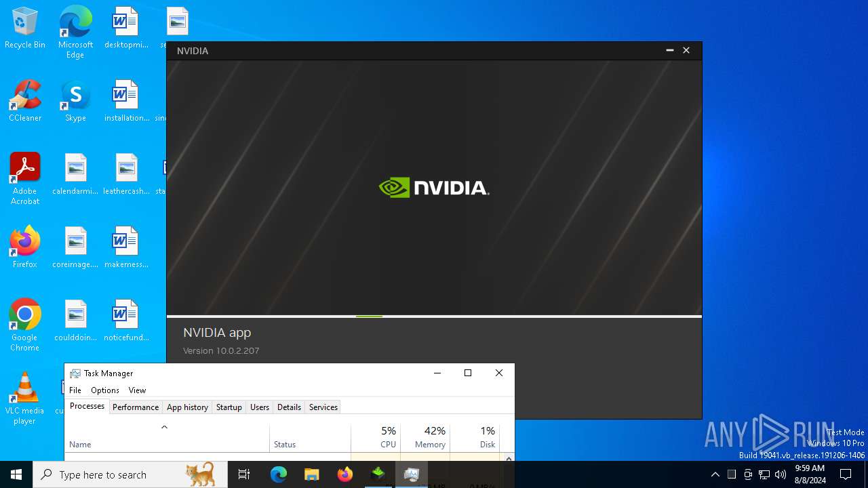This screenshot has height=488, width=868.
Task: Click the network icon in system tray
Action: [764, 474]
